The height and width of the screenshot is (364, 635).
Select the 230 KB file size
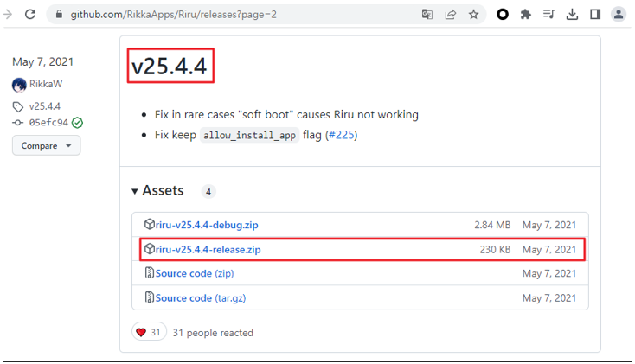point(496,249)
